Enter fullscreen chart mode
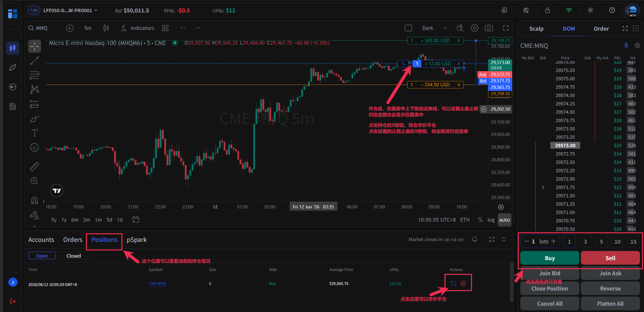The width and height of the screenshot is (644, 312). (x=506, y=28)
